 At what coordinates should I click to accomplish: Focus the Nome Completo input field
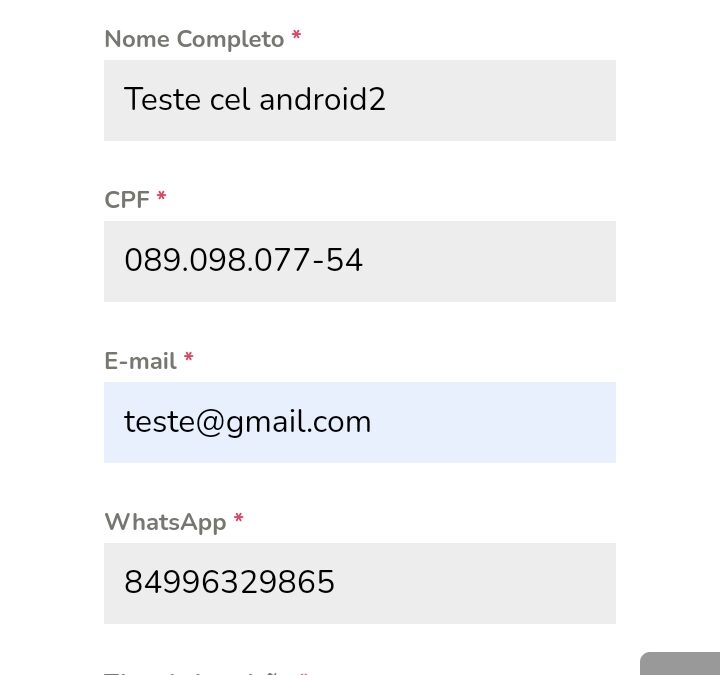tap(360, 100)
